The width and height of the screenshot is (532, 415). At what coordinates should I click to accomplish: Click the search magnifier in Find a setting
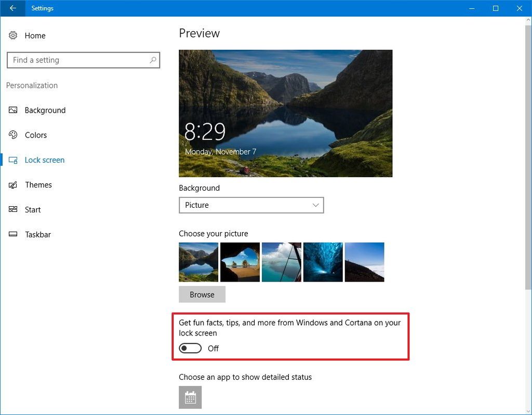[x=153, y=60]
